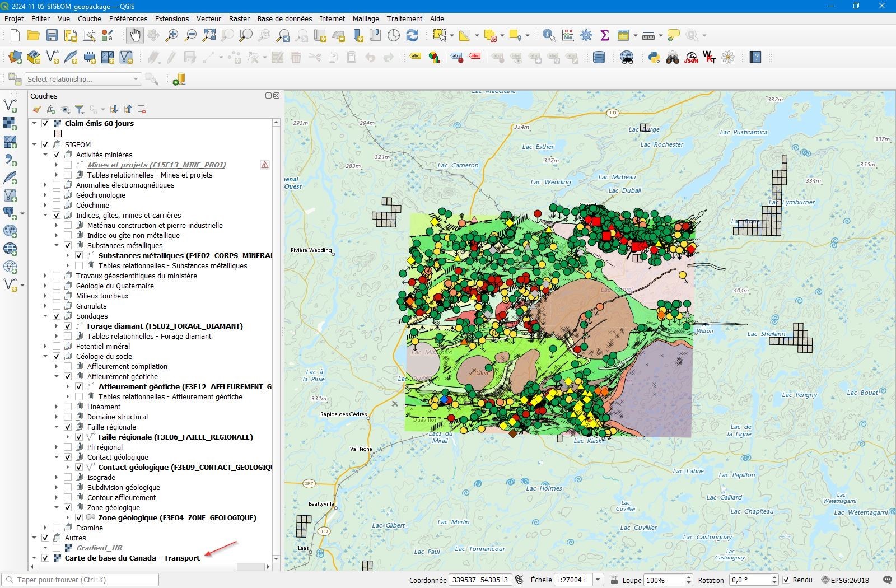Collapse the 'Géologie du socle' group
The height and width of the screenshot is (588, 896).
click(45, 356)
